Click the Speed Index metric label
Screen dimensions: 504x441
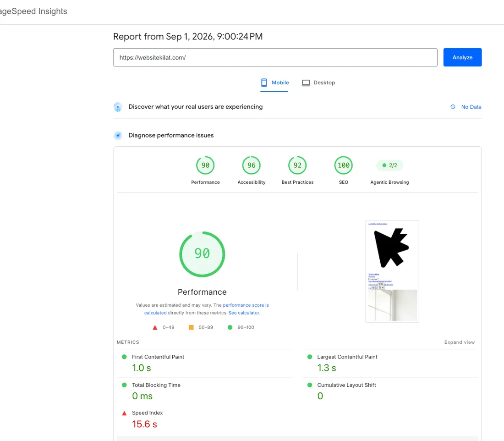point(147,413)
